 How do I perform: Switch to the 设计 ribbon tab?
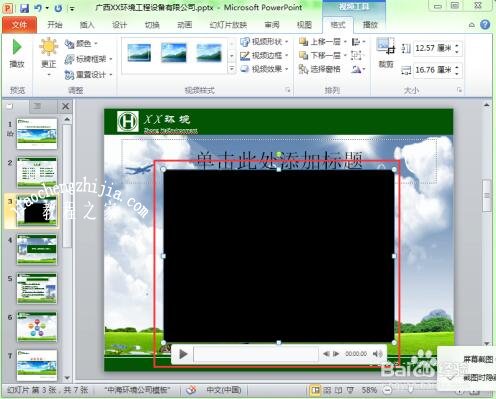(119, 25)
